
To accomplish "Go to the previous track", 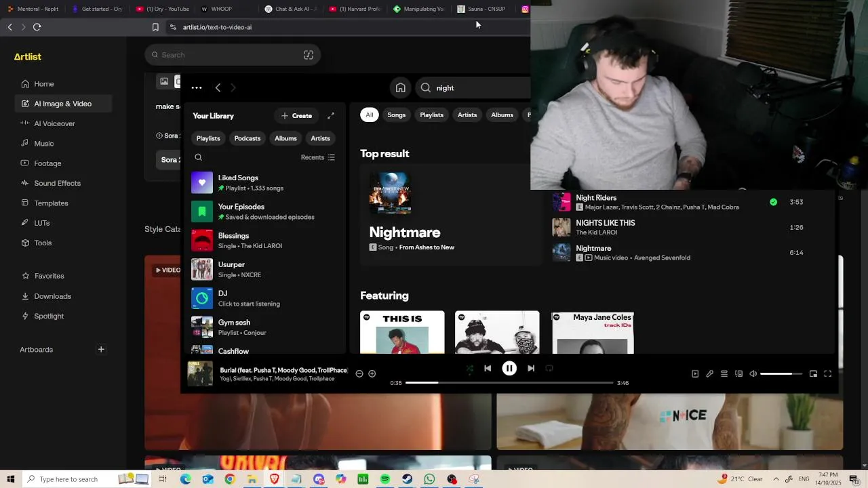I will click(x=488, y=368).
